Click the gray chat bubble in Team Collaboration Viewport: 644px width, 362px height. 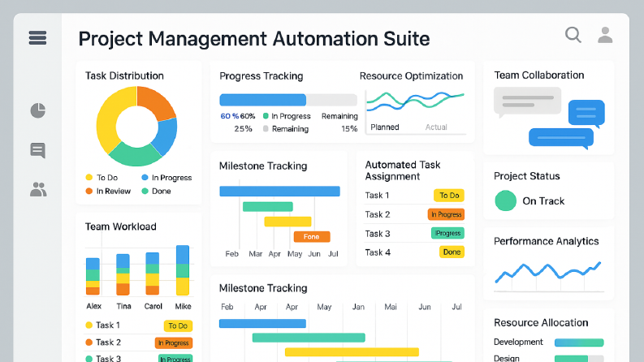click(527, 101)
